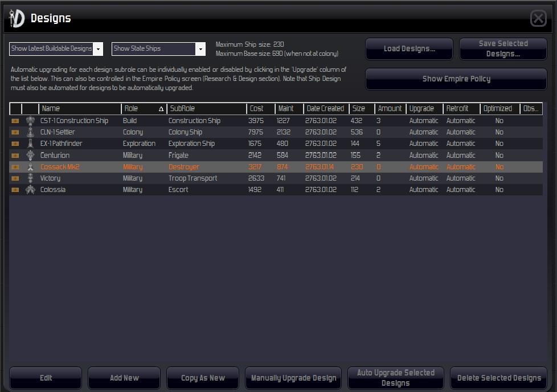Toggle Upgrade setting for Victory
This screenshot has height=392, width=557.
coord(423,178)
